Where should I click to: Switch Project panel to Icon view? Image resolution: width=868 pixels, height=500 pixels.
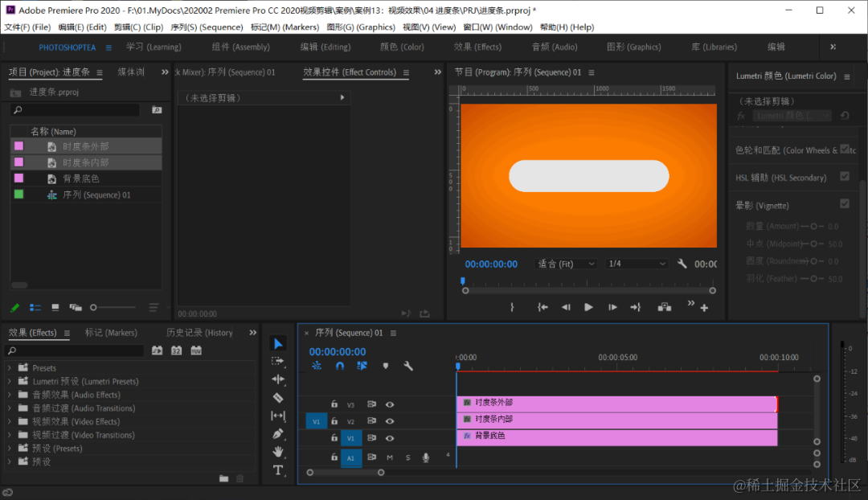click(55, 307)
